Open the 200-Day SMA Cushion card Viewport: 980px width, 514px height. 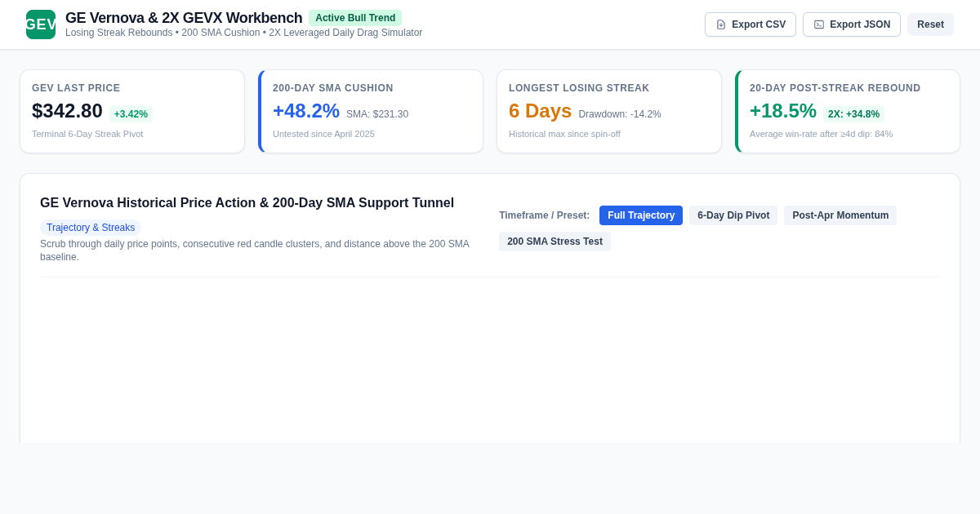[371, 111]
